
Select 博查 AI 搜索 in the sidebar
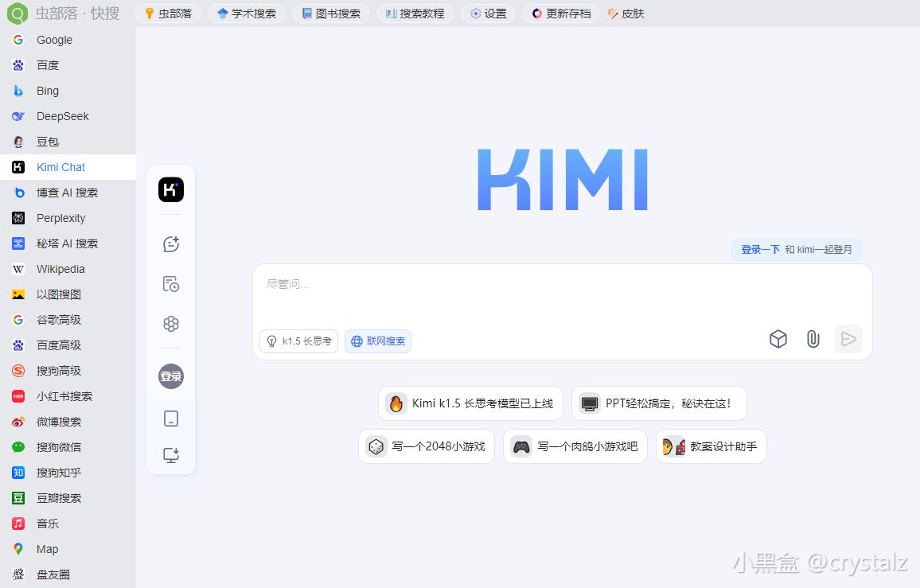[68, 193]
